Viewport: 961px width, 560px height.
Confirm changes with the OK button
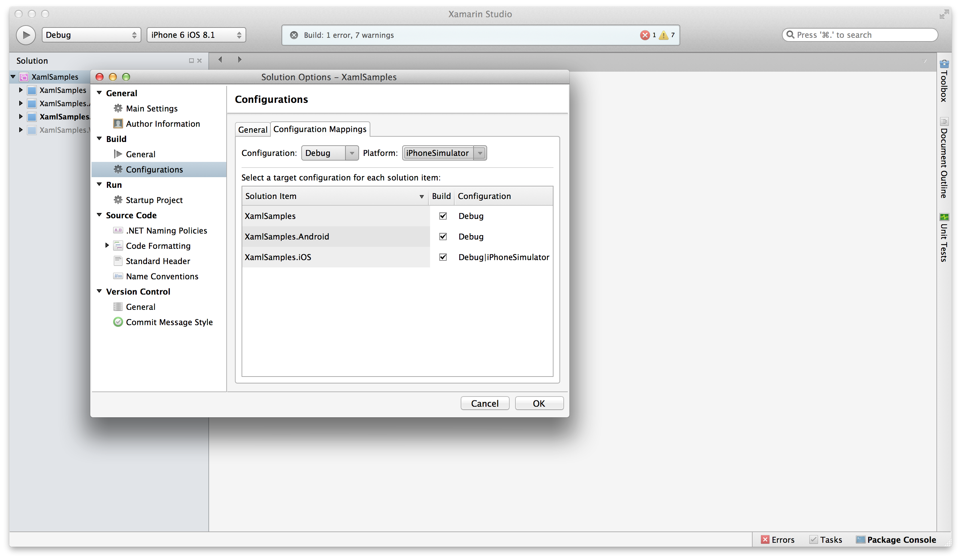coord(539,403)
